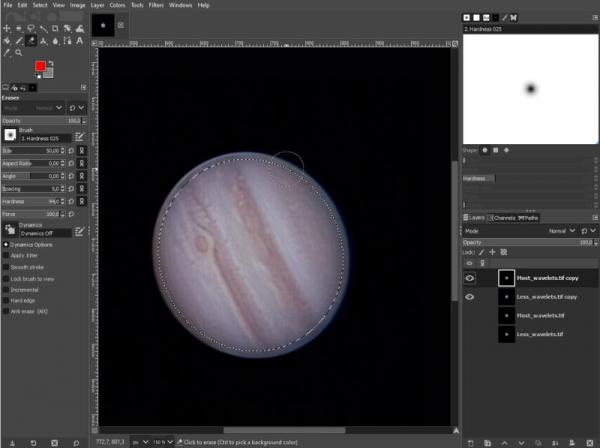Select the Crop tool
The width and height of the screenshot is (600, 448).
coord(55,29)
